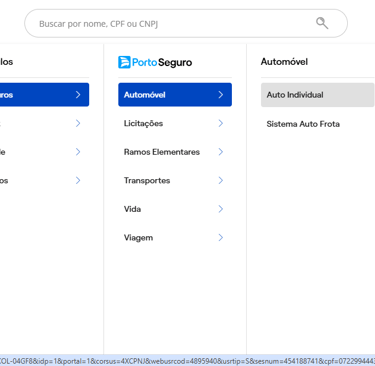Click the Automóvel column heading text

click(284, 62)
